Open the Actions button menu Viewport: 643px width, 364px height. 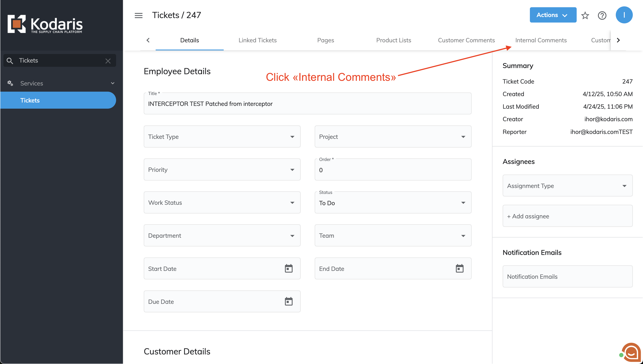pos(553,15)
